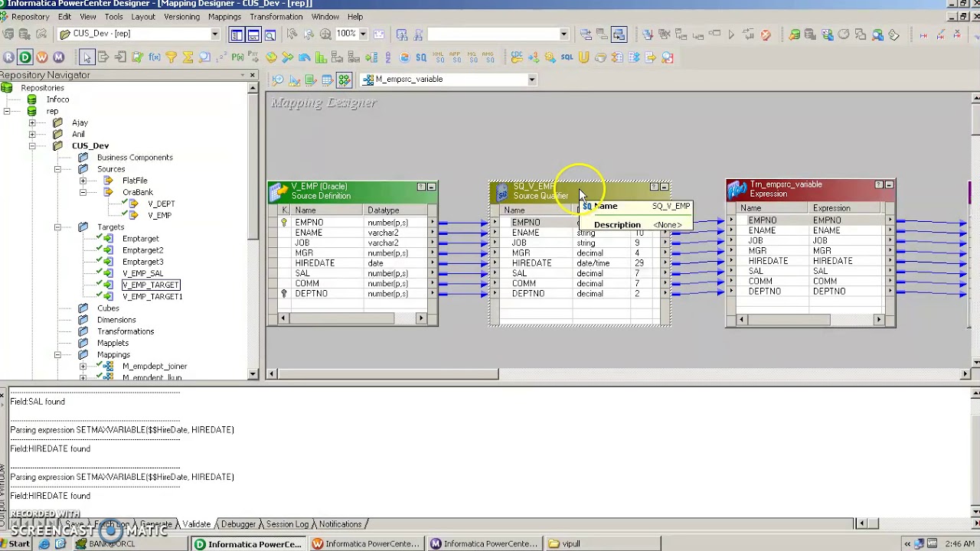Switch to Designer using the D icon

click(x=25, y=57)
